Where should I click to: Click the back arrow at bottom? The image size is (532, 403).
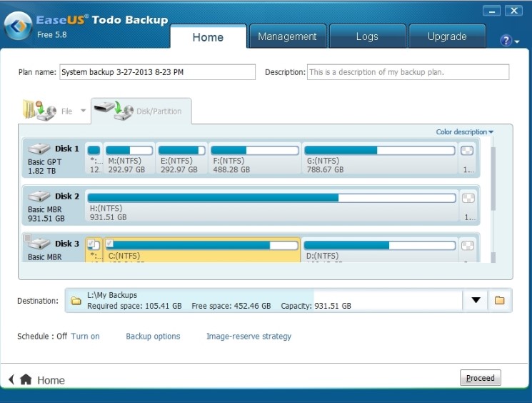(11, 379)
